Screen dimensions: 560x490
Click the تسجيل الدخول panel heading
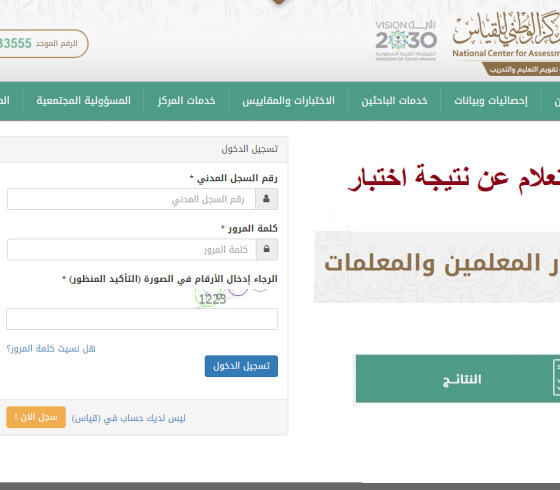(250, 149)
